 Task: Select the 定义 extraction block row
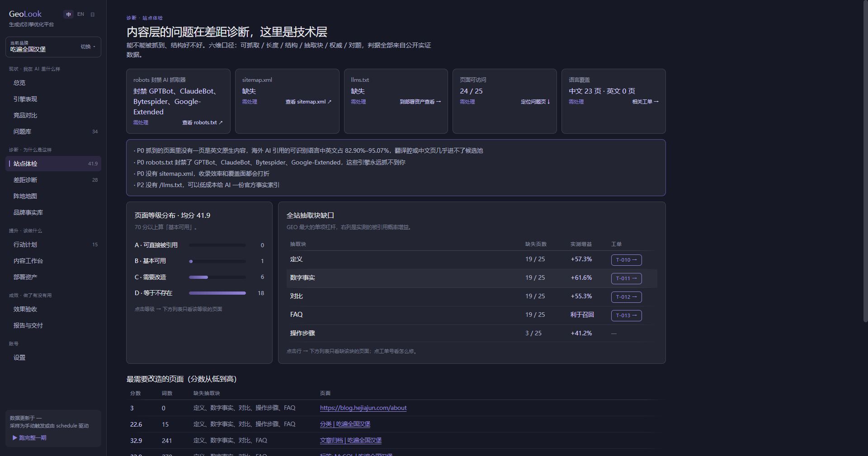click(472, 259)
